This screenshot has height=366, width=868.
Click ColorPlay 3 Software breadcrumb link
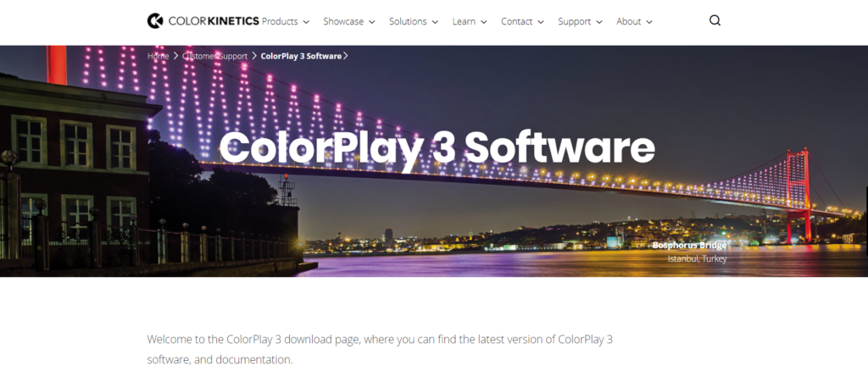301,56
